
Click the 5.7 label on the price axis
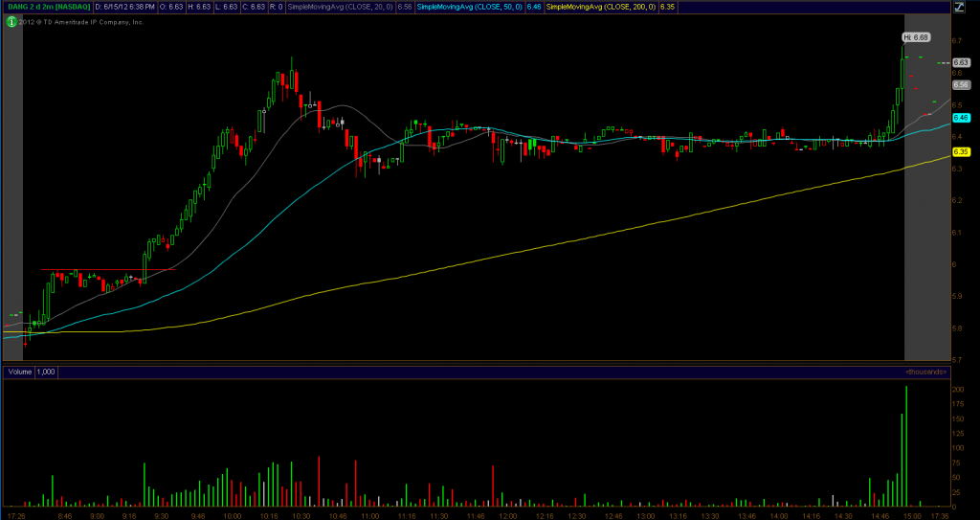pos(956,360)
